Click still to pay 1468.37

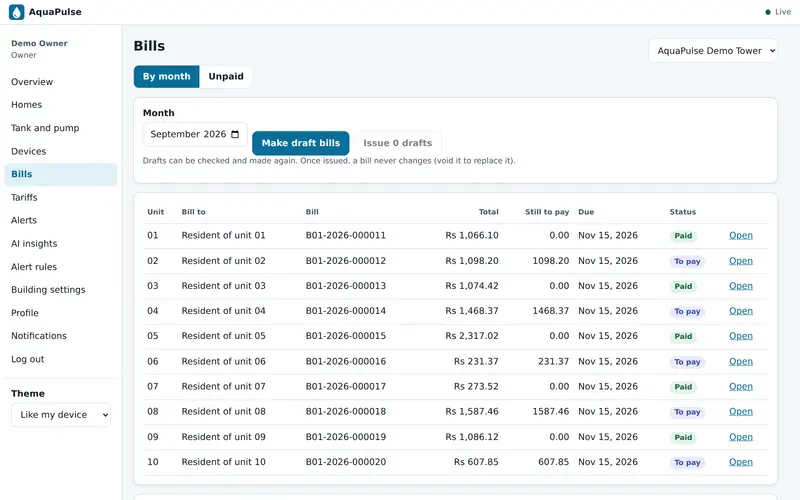[x=551, y=311]
